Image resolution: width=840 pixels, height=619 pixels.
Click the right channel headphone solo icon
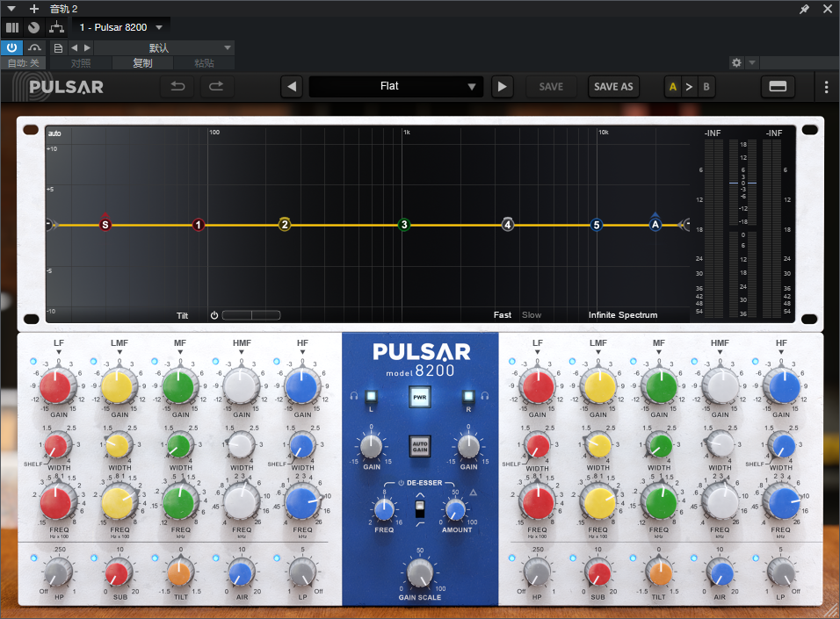click(x=485, y=396)
